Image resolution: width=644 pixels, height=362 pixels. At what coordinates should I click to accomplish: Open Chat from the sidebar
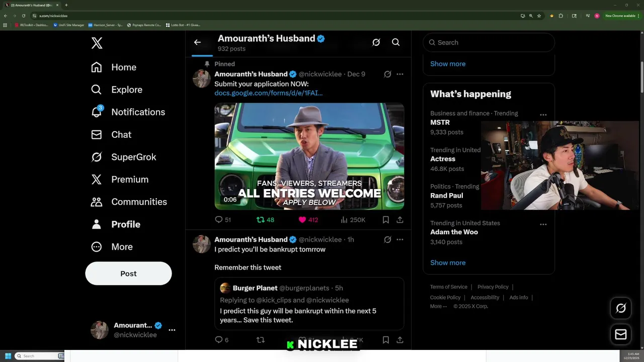(111, 135)
